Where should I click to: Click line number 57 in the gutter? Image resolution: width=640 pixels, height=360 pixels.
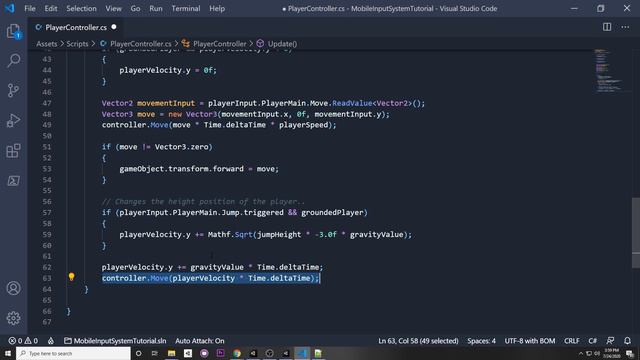point(47,212)
